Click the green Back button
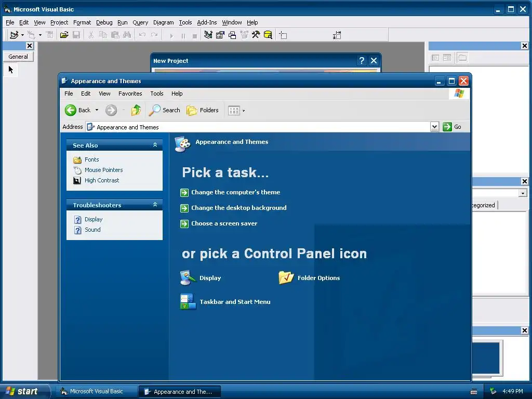The height and width of the screenshot is (399, 532). click(78, 110)
